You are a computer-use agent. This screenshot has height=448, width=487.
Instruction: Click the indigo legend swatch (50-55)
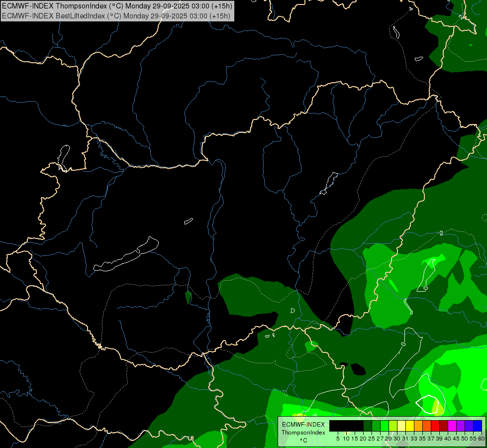(x=469, y=426)
